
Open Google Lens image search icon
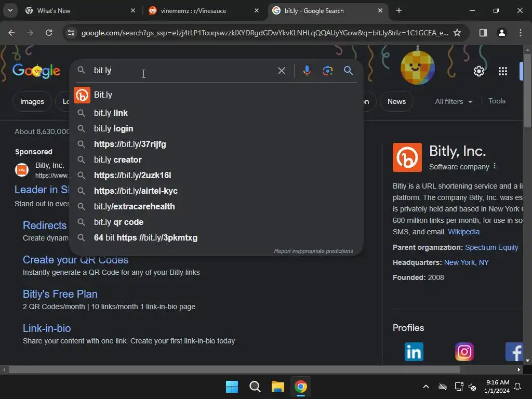327,71
